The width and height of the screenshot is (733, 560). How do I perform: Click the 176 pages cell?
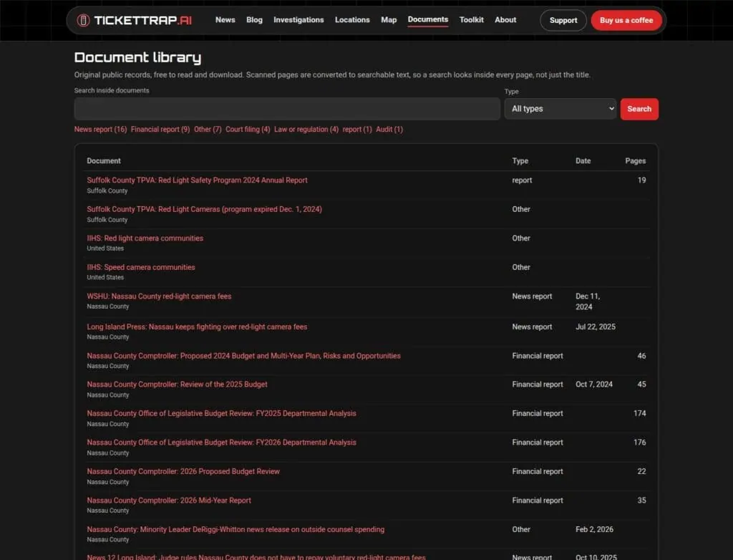(x=639, y=442)
